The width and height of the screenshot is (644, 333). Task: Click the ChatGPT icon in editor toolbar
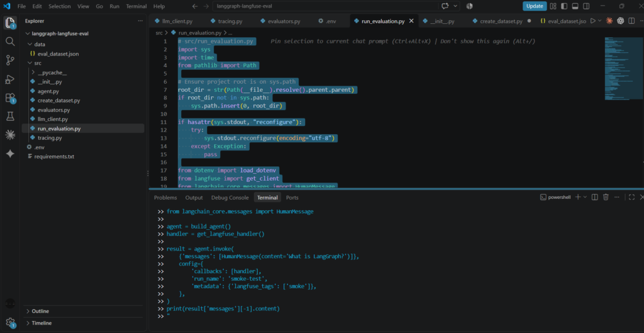pos(620,21)
